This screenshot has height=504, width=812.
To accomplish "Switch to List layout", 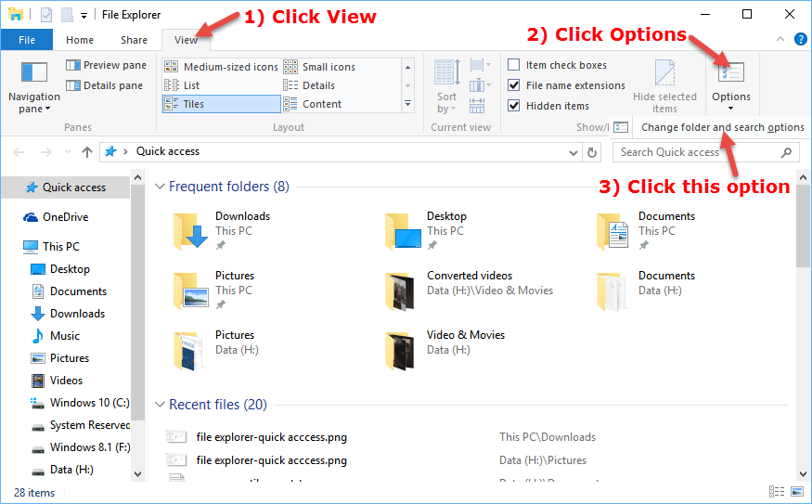I will [182, 85].
